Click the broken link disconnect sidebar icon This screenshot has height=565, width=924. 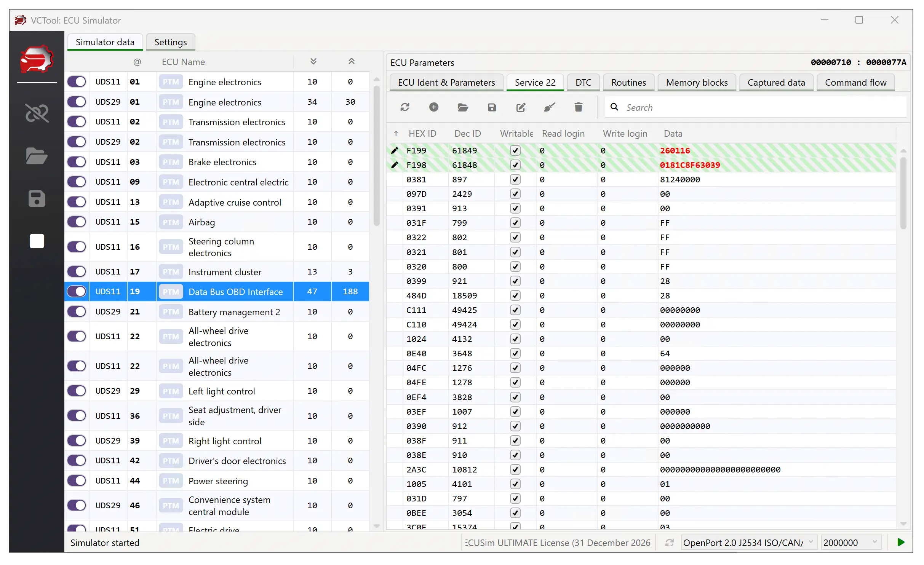point(37,113)
